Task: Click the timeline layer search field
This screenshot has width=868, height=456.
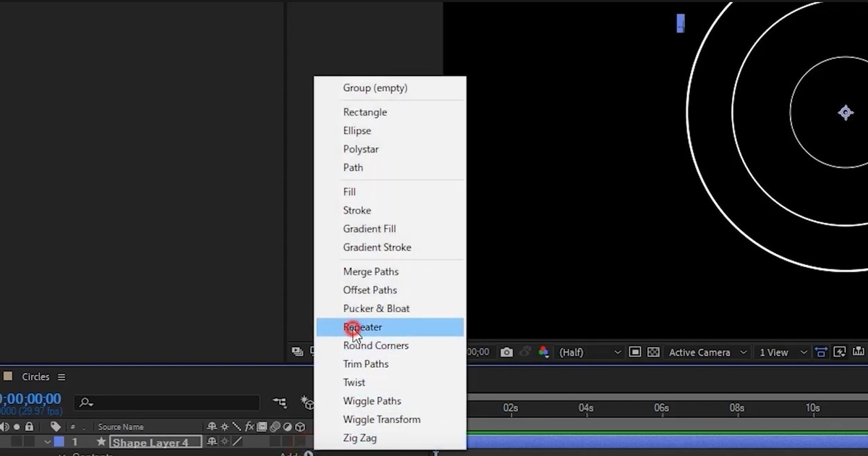Action: tap(168, 402)
